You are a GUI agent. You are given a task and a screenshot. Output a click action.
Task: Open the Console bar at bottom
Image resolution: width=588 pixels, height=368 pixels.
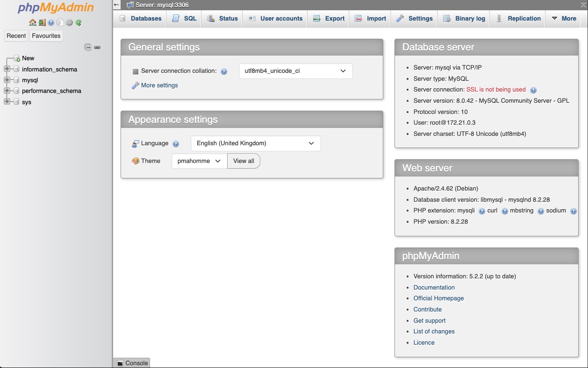click(x=132, y=363)
